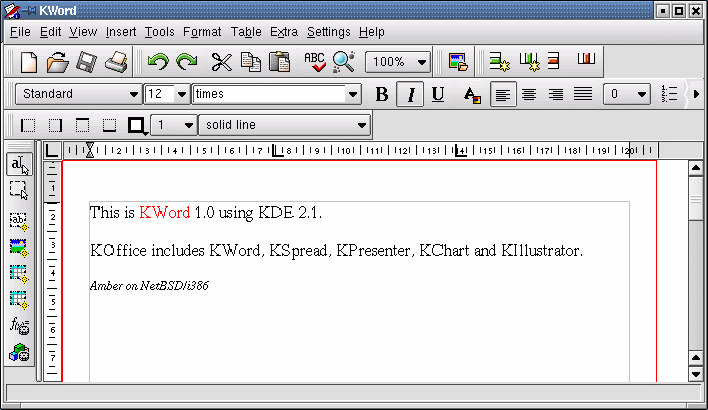Open the Insert menu
Screen dimensions: 708x410
[x=121, y=32]
